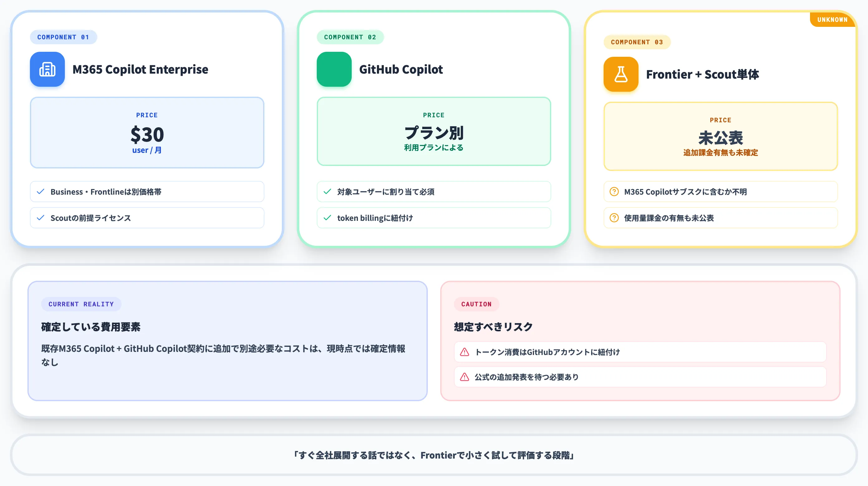Click the checkmark beside Scoutの前提ライセンス
868x486 pixels.
(41, 218)
